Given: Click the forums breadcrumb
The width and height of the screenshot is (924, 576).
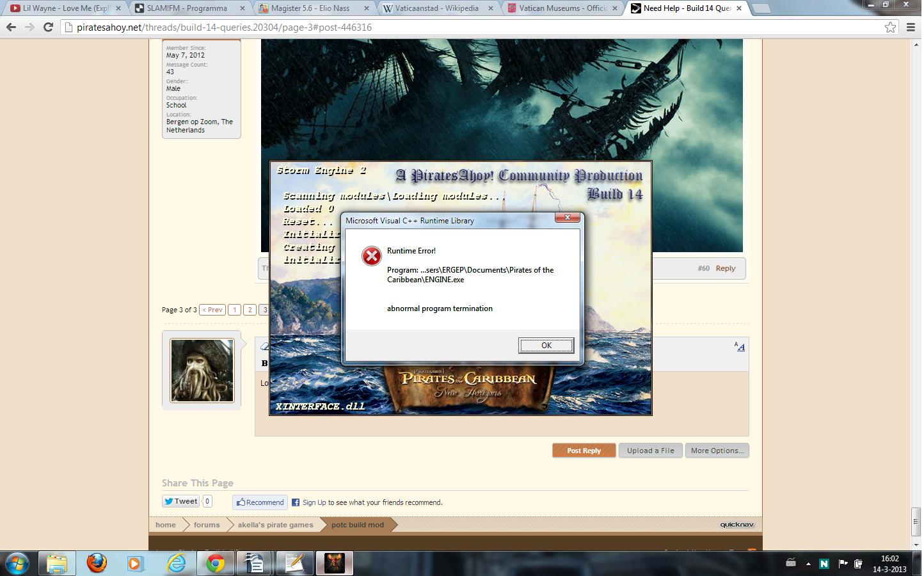Looking at the screenshot, I should (207, 525).
